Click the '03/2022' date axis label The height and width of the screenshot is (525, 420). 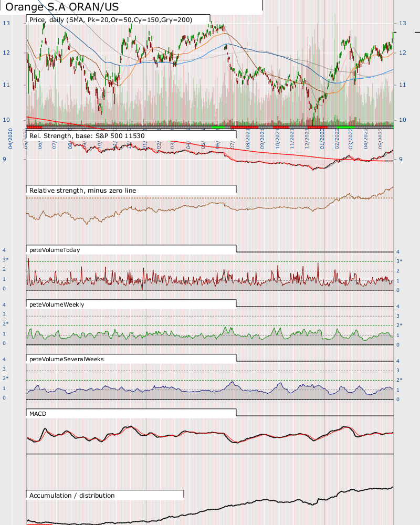coord(351,139)
